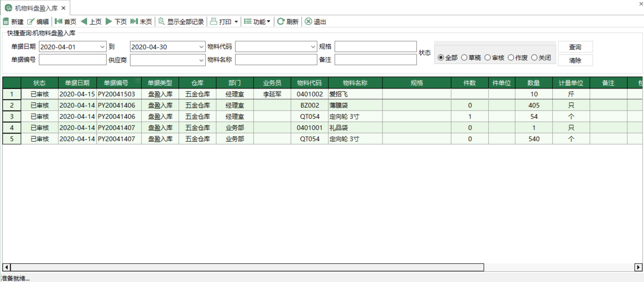Click the filter icon in 单据编号 header
The width and height of the screenshot is (644, 282).
point(138,81)
